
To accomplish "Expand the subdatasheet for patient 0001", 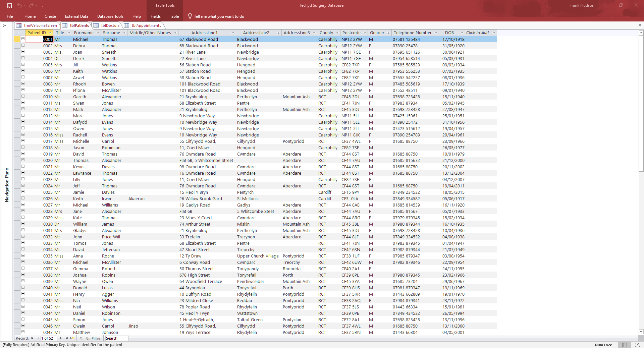I will tap(22, 39).
